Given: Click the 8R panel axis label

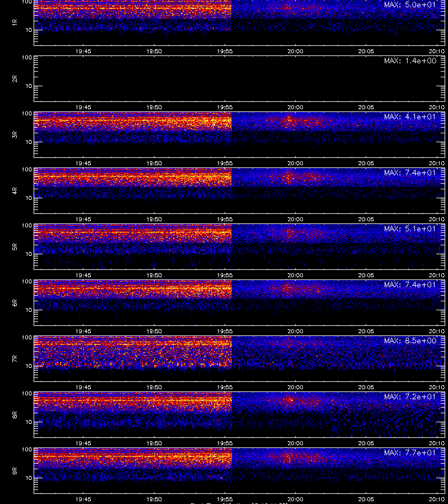Looking at the screenshot, I should (x=15, y=415).
